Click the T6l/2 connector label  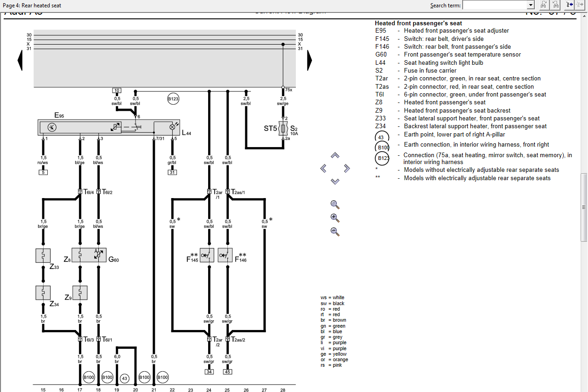coord(107,192)
